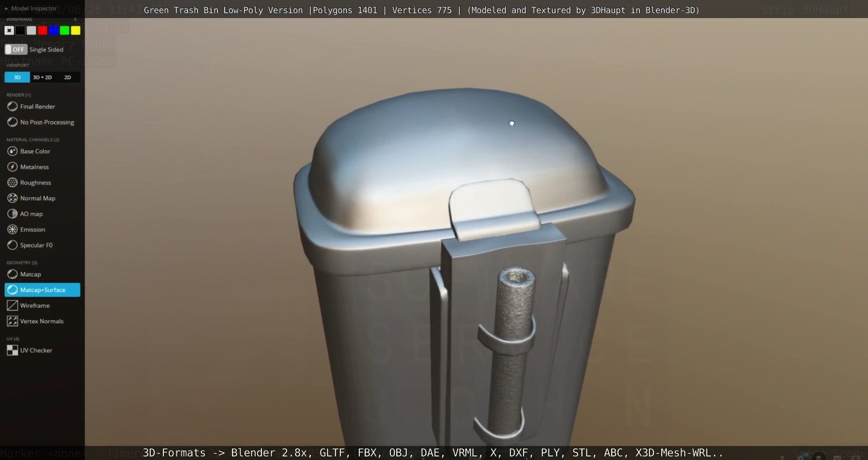Switch viewport to 3D tab

pos(17,77)
